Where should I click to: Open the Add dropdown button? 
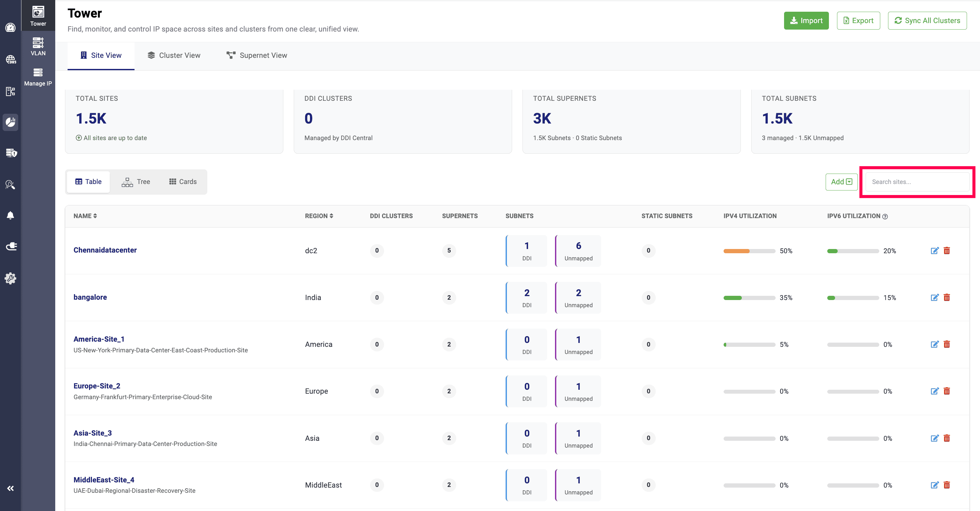tap(841, 182)
